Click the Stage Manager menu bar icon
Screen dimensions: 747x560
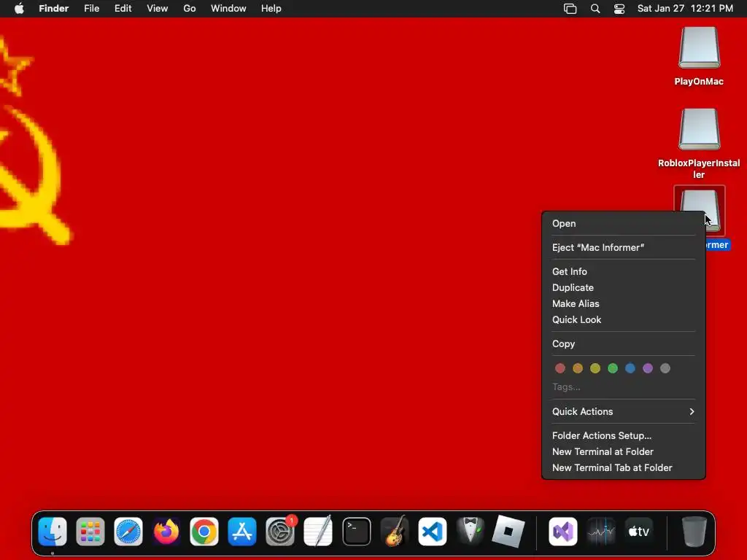pyautogui.click(x=570, y=9)
